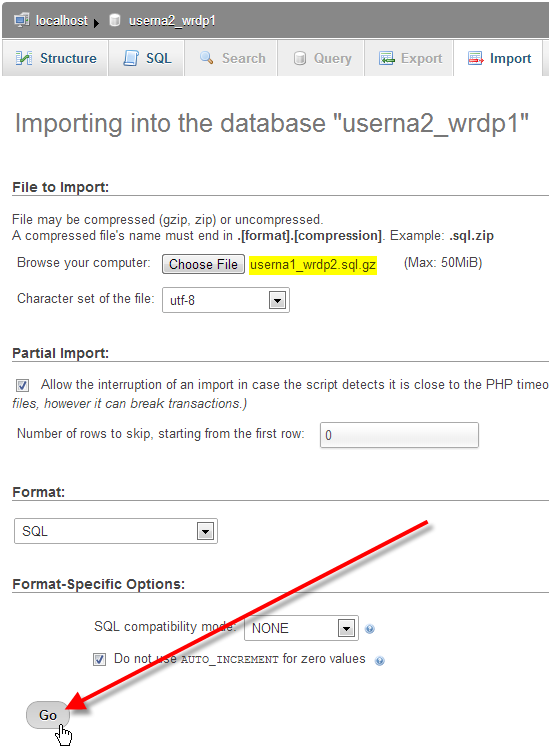Open the character set utf-8 dropdown
Viewport: 549px width, 756px height.
226,300
